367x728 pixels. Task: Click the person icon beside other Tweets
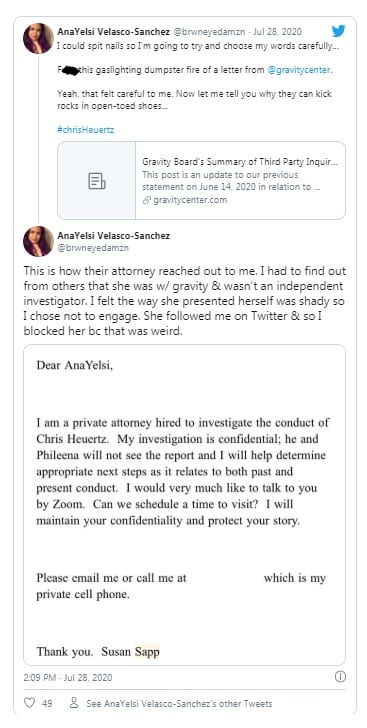(73, 703)
